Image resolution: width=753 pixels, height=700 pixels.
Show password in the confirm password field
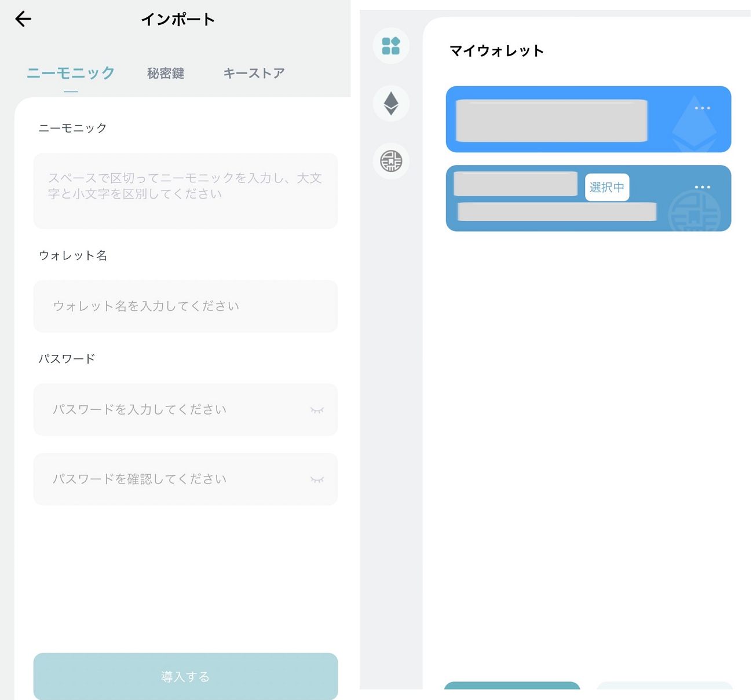coord(317,479)
